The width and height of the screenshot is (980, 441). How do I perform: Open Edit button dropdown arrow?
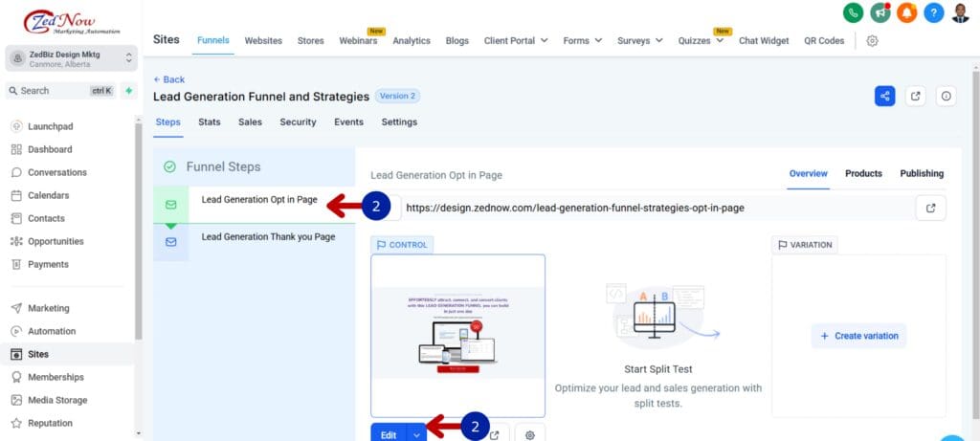tap(417, 435)
